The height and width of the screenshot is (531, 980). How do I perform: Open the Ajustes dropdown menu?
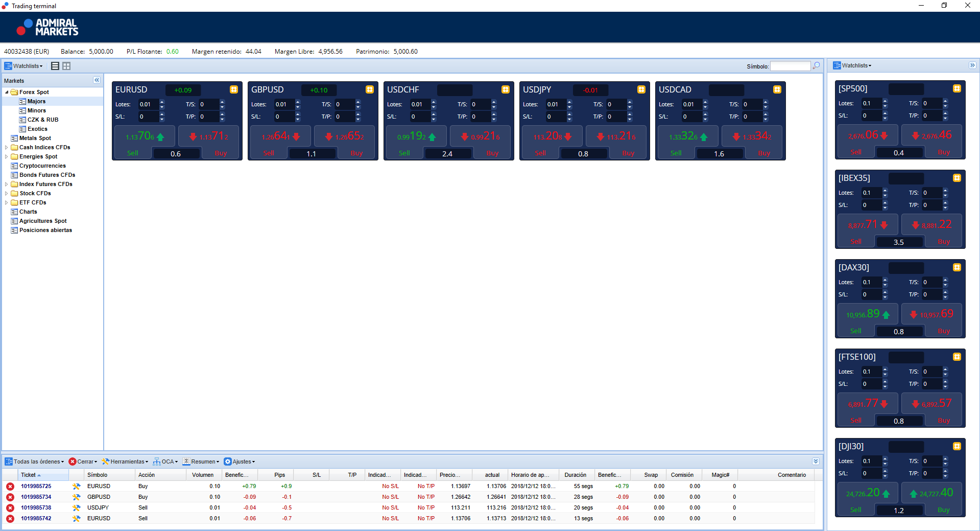click(x=240, y=461)
